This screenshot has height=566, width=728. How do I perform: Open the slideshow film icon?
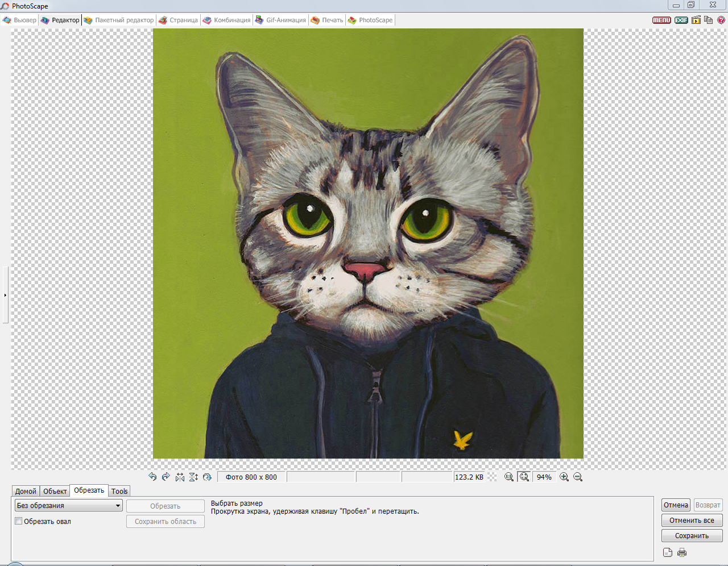tap(696, 20)
